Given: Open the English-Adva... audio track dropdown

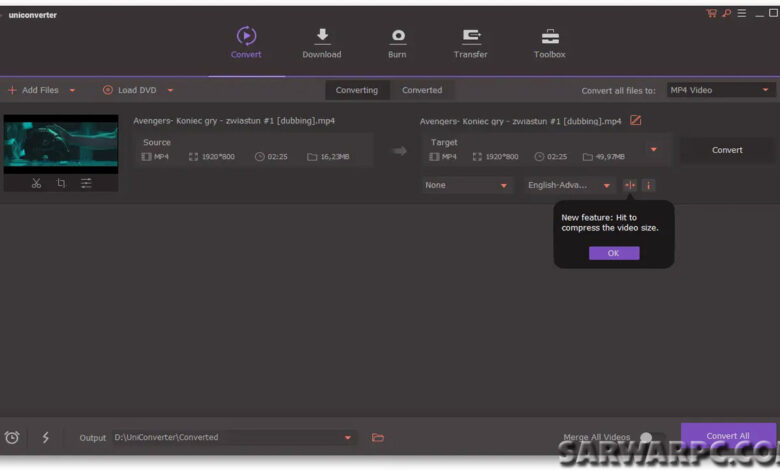Looking at the screenshot, I should pos(569,185).
